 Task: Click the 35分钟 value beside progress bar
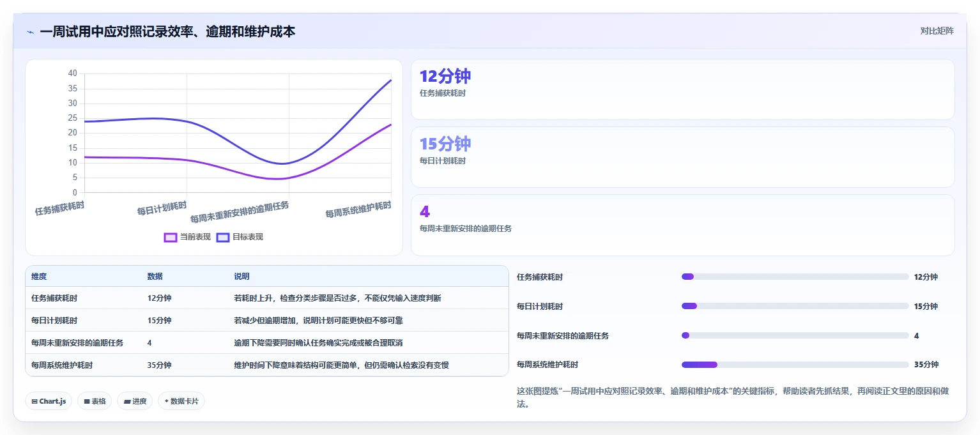[x=926, y=365]
